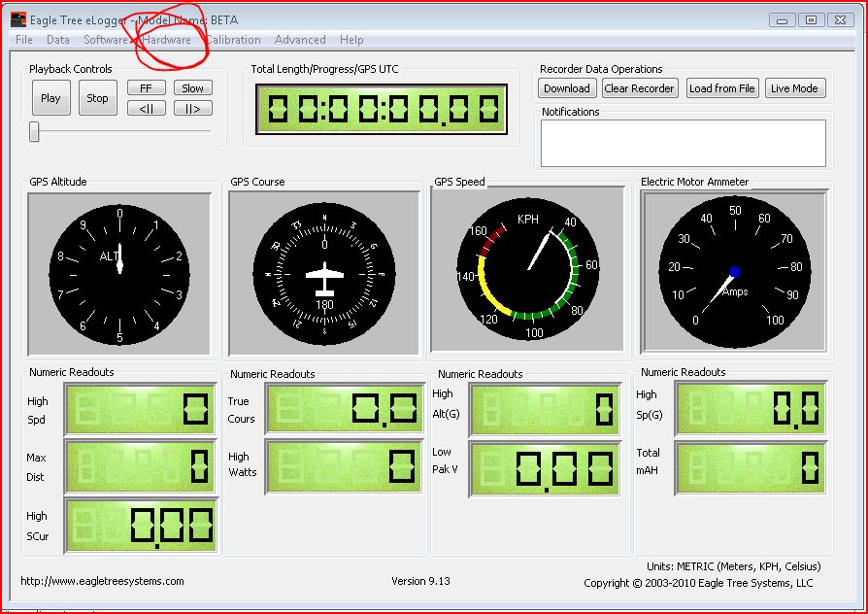Switch to Live Mode

(x=794, y=88)
